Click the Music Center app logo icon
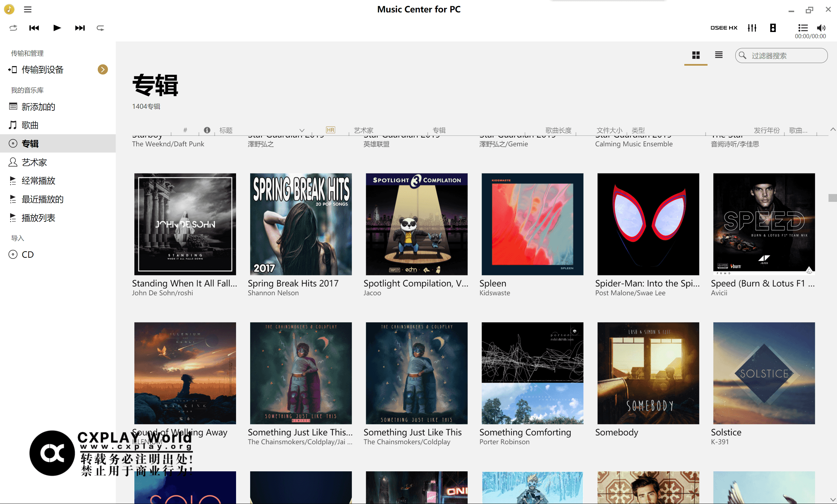 click(9, 9)
